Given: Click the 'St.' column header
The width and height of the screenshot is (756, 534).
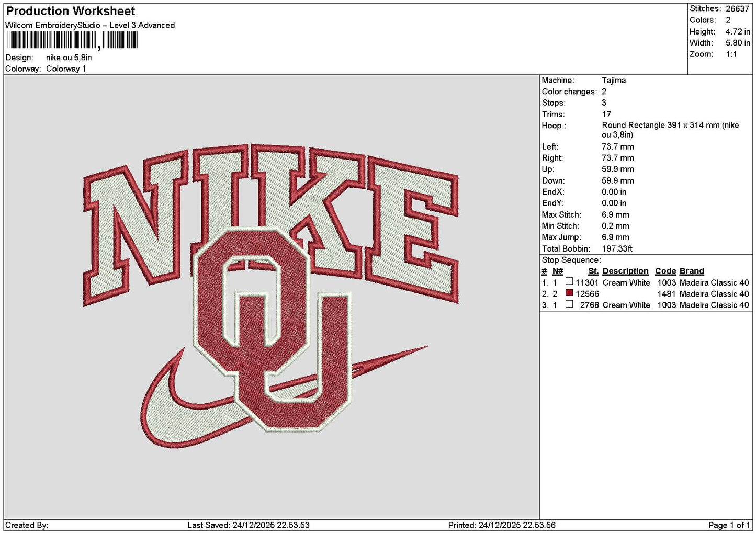Looking at the screenshot, I should pyautogui.click(x=593, y=271).
